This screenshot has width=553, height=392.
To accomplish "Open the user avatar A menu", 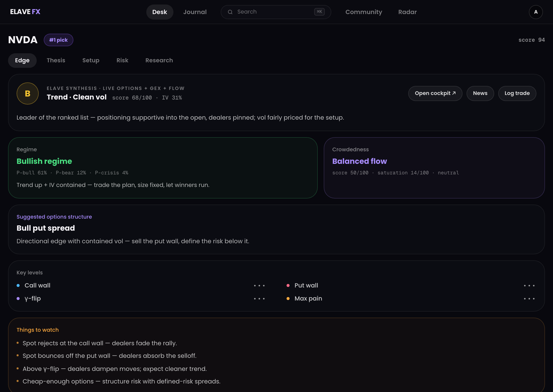I will (x=536, y=12).
